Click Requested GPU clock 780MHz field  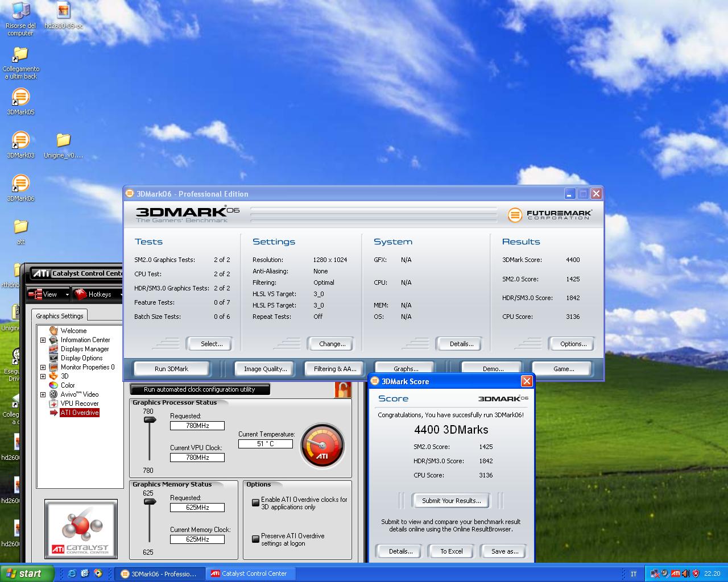pos(197,426)
